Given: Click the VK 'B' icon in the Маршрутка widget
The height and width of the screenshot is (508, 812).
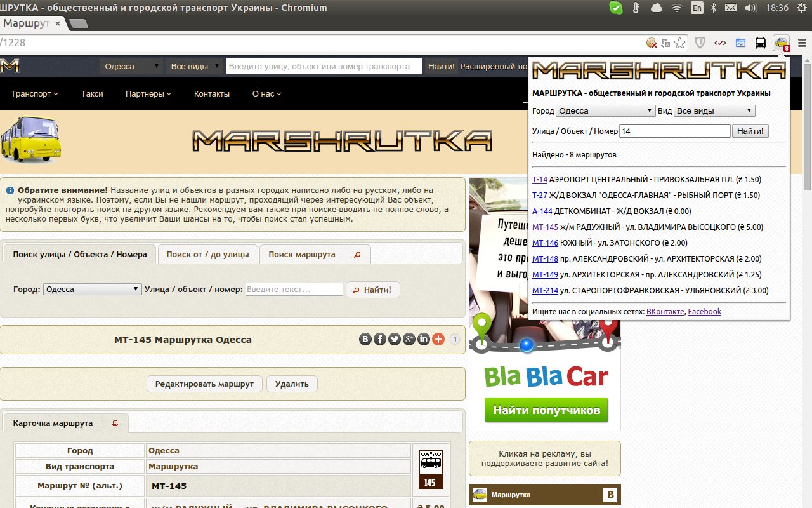Looking at the screenshot, I should click(x=610, y=495).
